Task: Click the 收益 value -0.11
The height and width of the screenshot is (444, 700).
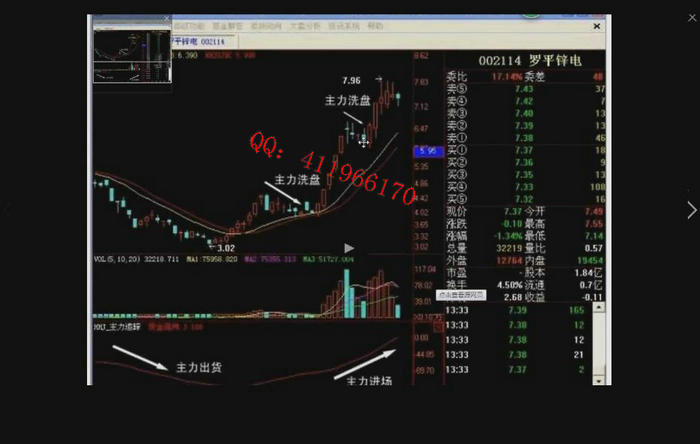Action: [592, 297]
